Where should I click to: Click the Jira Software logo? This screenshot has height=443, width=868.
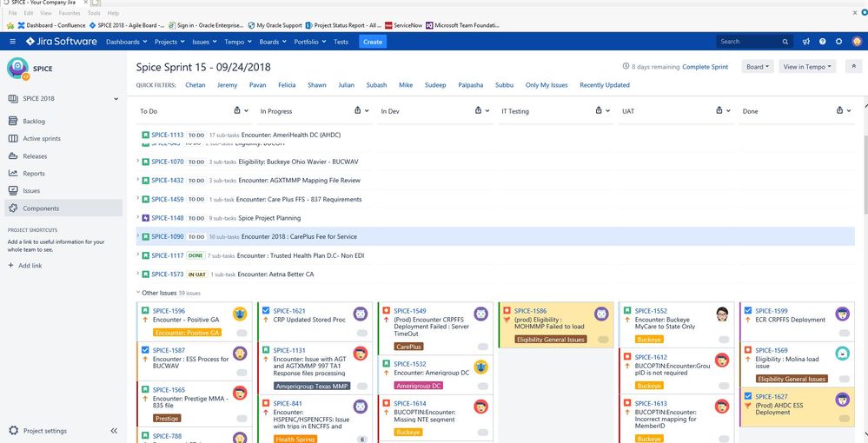click(62, 42)
